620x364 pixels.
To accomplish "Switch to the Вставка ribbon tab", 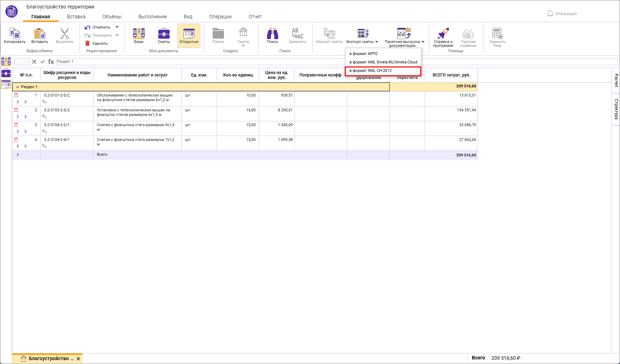I will [x=76, y=17].
